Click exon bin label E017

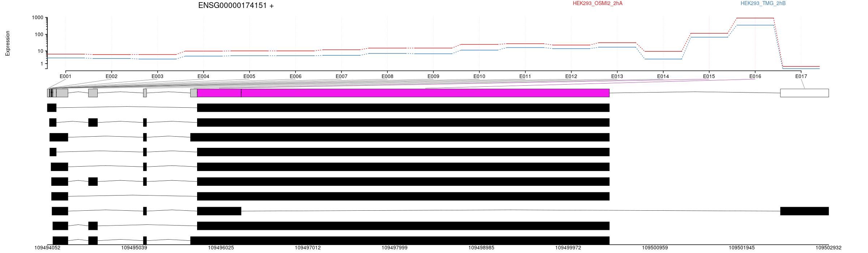click(x=801, y=76)
